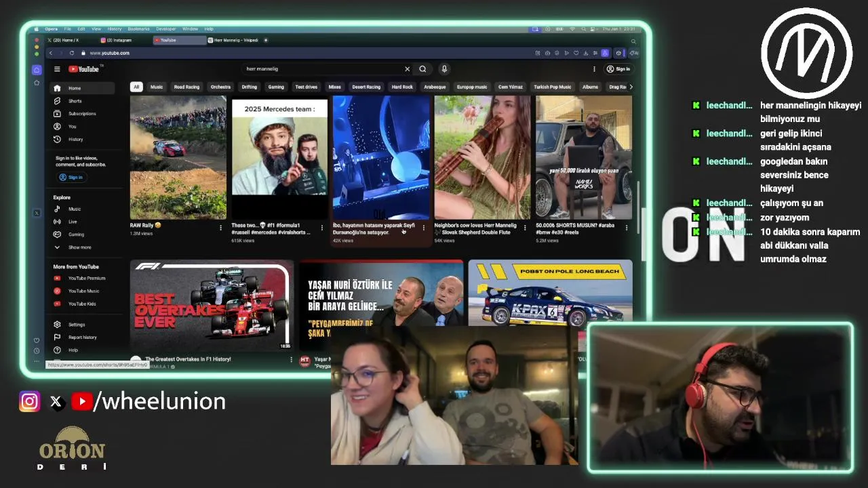Select the Road Racing filter chip
Viewport: 868px width, 488px height.
pos(186,87)
